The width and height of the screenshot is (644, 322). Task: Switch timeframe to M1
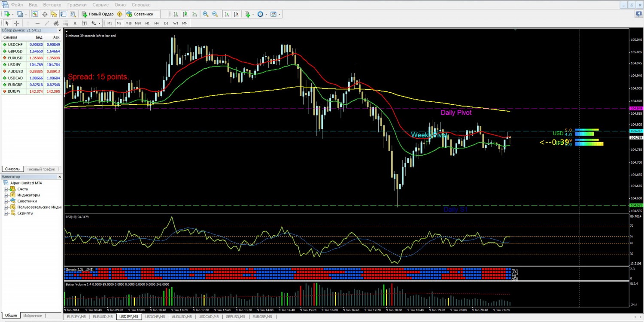tap(109, 23)
